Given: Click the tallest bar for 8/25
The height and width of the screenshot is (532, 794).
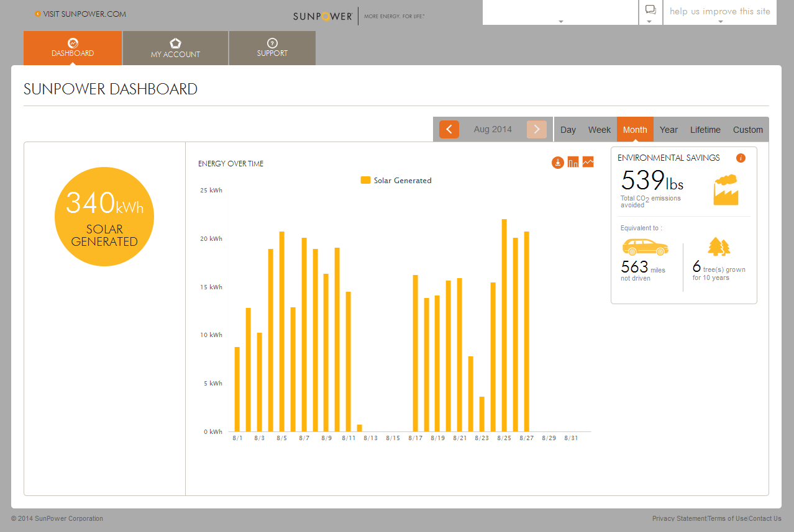Looking at the screenshot, I should pos(504,325).
